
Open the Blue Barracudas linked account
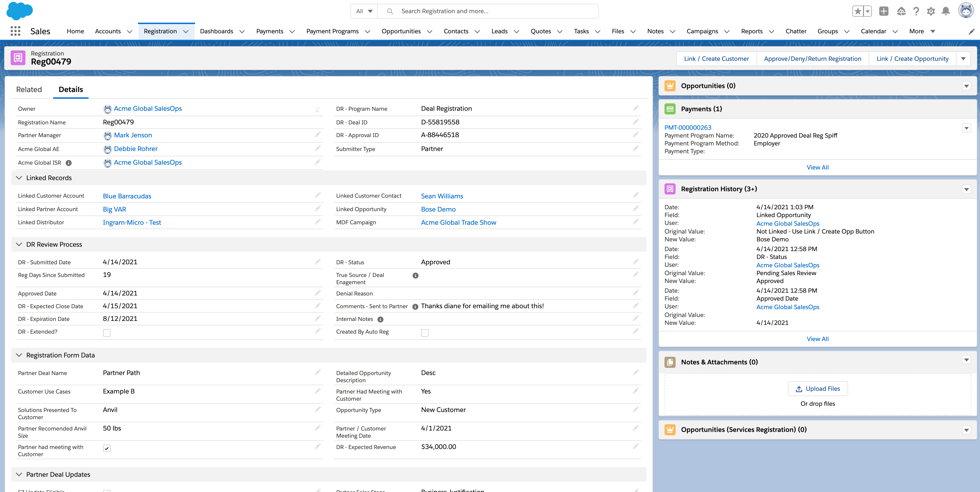click(x=127, y=196)
